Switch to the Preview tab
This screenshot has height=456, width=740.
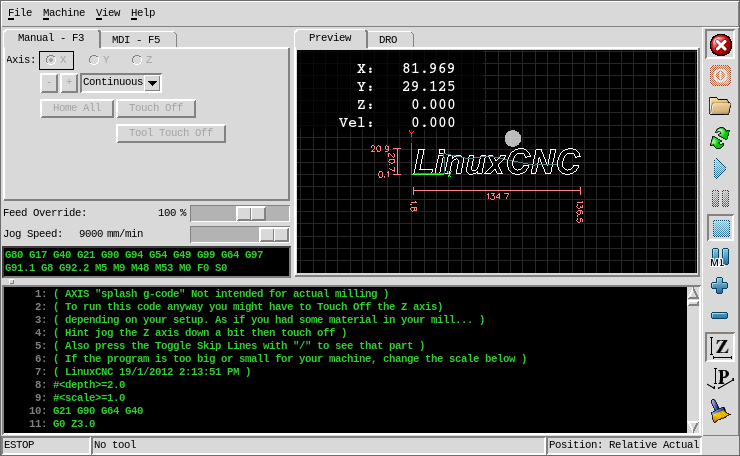click(330, 38)
